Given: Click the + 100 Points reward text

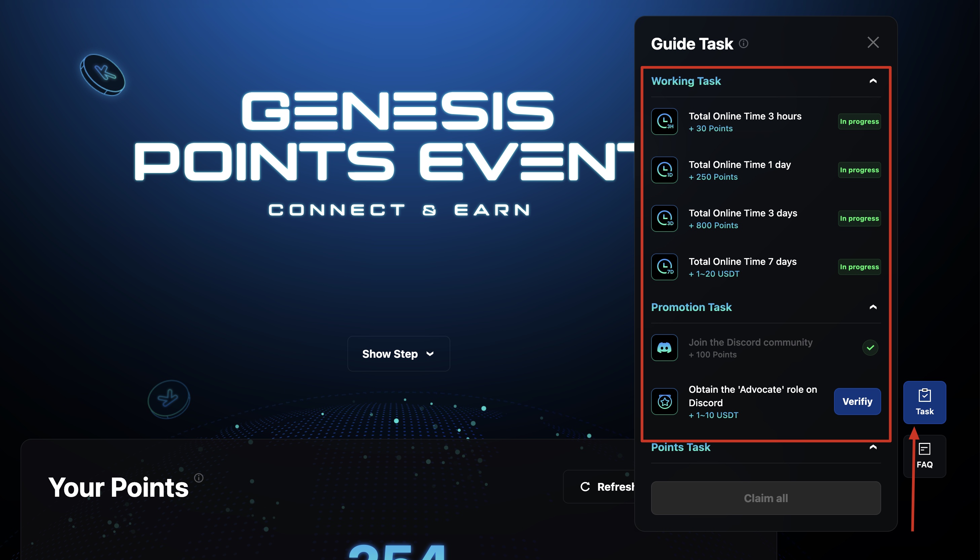Looking at the screenshot, I should tap(713, 355).
